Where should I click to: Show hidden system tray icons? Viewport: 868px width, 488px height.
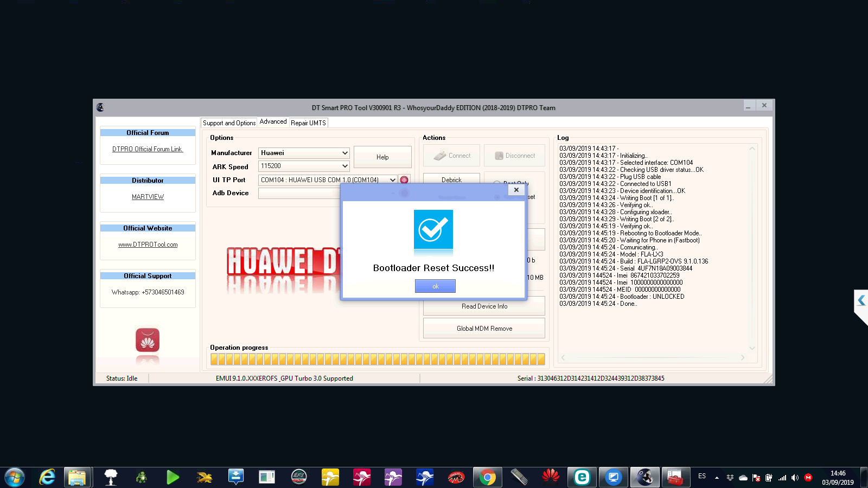pyautogui.click(x=717, y=478)
